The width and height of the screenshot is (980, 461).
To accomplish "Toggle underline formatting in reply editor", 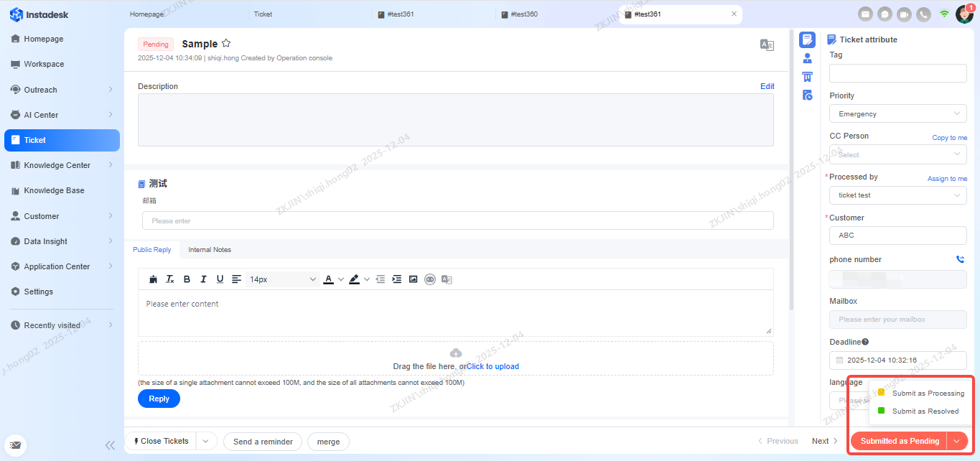I will (220, 279).
